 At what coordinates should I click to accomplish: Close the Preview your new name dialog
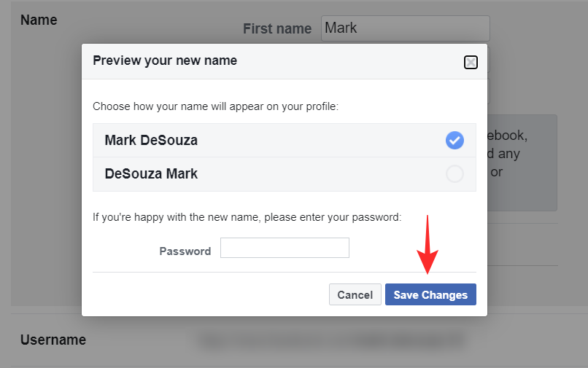(x=471, y=62)
